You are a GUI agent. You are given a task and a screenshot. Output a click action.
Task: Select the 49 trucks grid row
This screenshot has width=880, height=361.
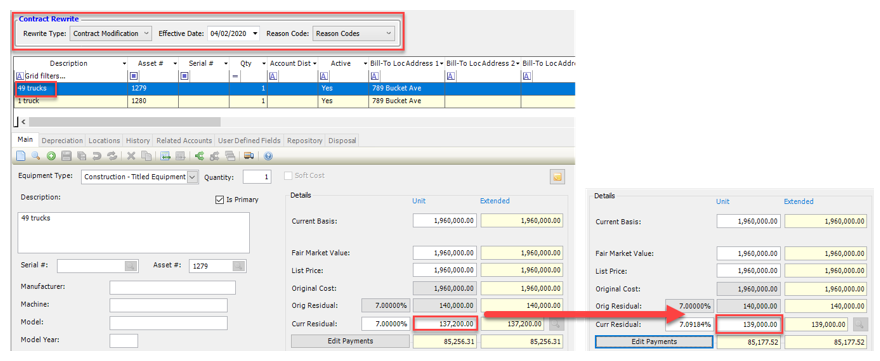click(294, 89)
